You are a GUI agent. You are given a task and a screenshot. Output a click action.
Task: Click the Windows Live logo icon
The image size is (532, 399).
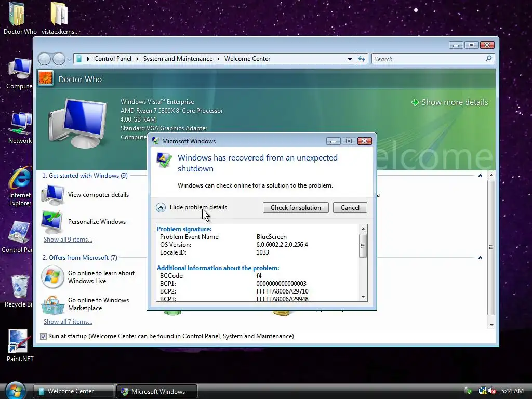[x=52, y=277]
